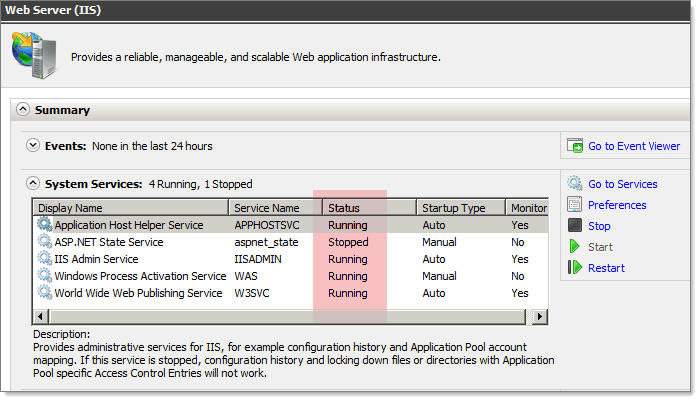
Task: Collapse the System Services section
Action: [x=33, y=183]
